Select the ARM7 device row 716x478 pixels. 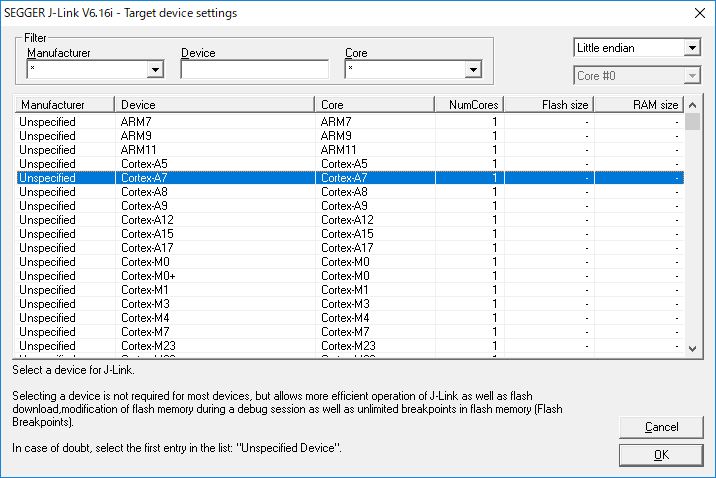[x=350, y=122]
